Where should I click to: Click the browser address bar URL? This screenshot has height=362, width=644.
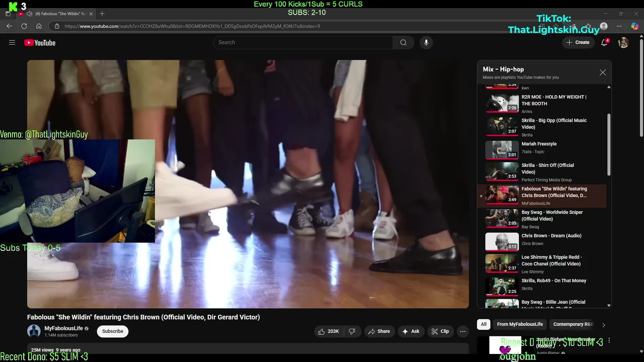coord(192,26)
